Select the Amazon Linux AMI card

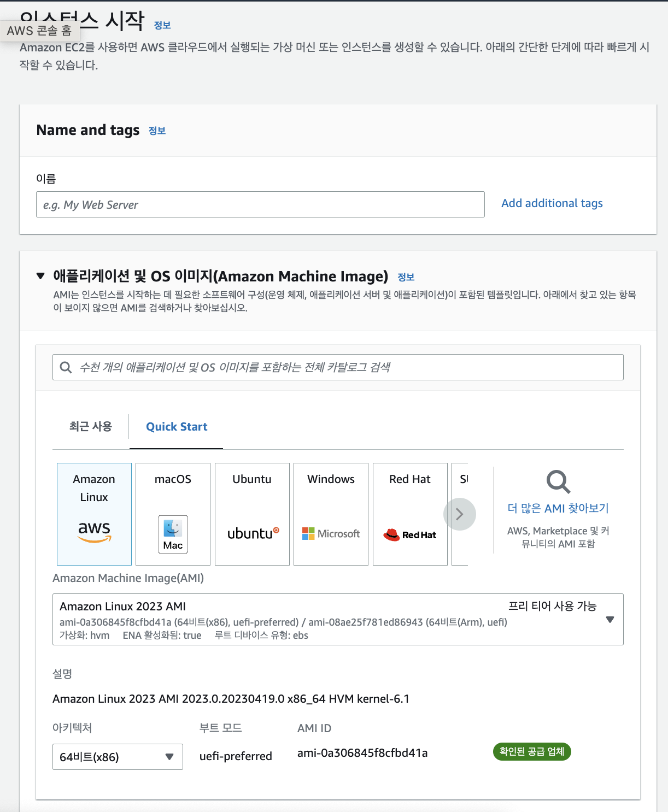click(94, 514)
